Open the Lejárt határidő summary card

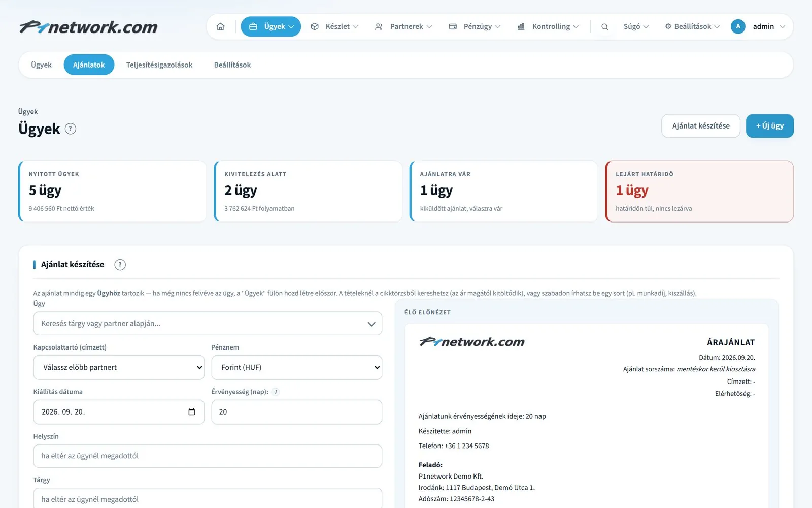(x=699, y=192)
